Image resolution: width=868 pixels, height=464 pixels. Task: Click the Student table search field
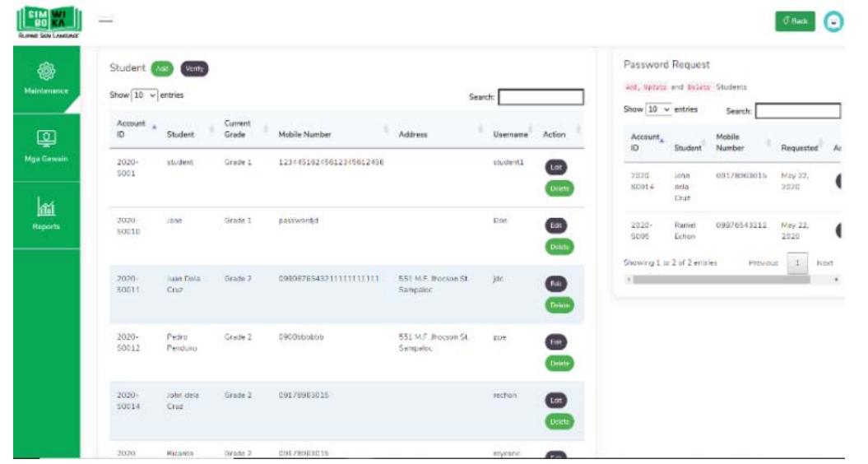[541, 97]
